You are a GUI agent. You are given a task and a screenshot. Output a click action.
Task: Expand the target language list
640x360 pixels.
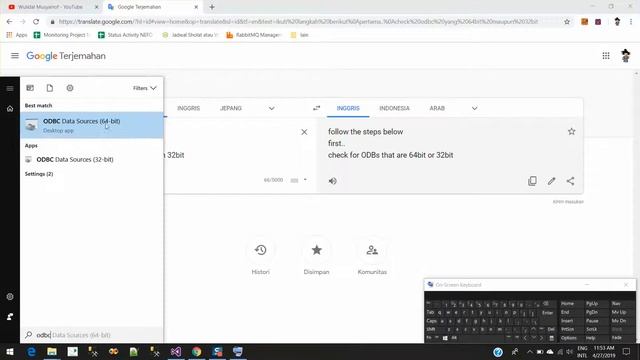click(474, 108)
